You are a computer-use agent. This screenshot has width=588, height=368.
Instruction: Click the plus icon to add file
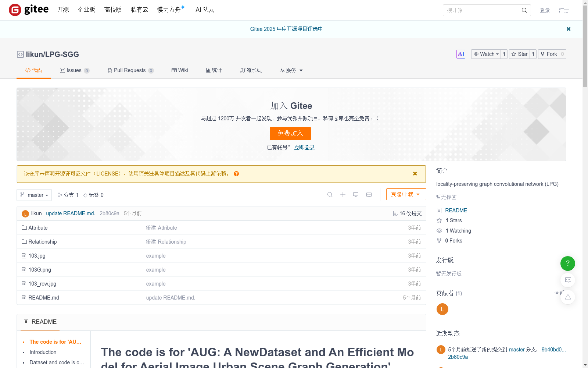pos(343,195)
